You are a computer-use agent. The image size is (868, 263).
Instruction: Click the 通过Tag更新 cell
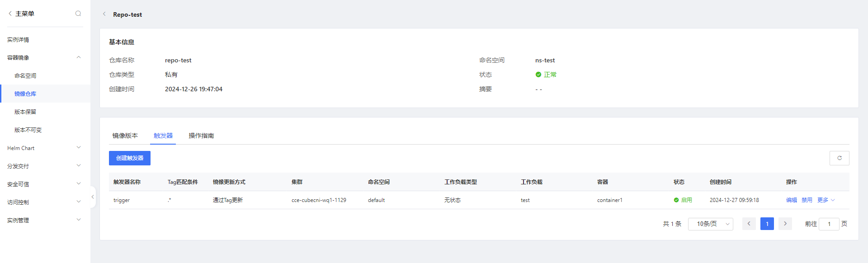coord(228,200)
